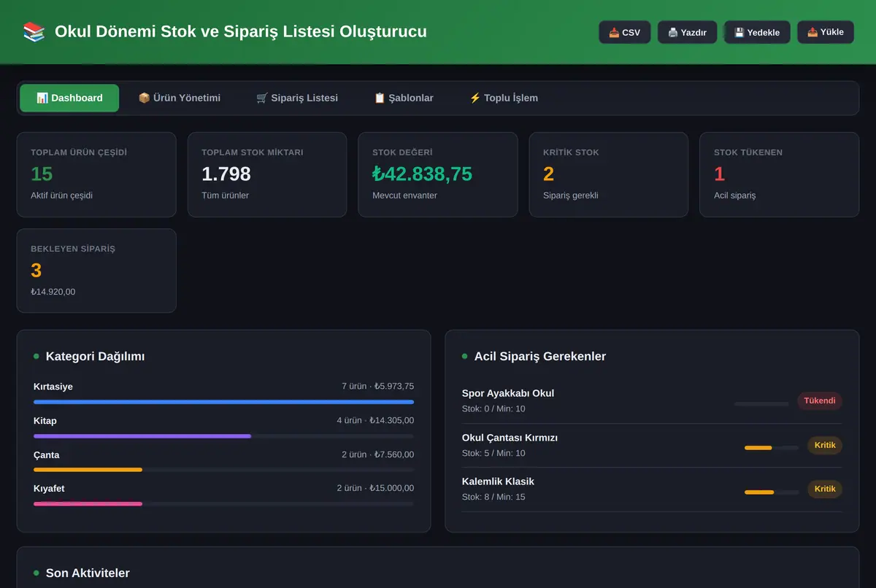Go to the Şablonlar tab
The image size is (876, 588).
tap(404, 98)
